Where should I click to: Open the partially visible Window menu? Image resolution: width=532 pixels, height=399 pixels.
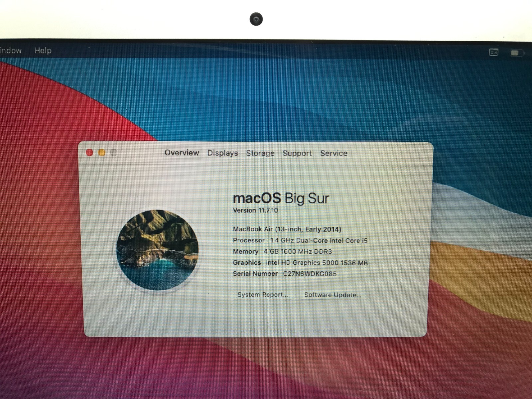[11, 51]
